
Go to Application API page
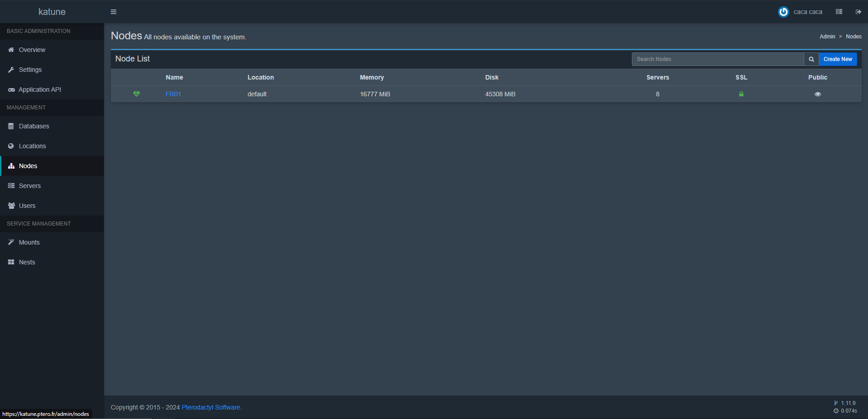point(52,89)
